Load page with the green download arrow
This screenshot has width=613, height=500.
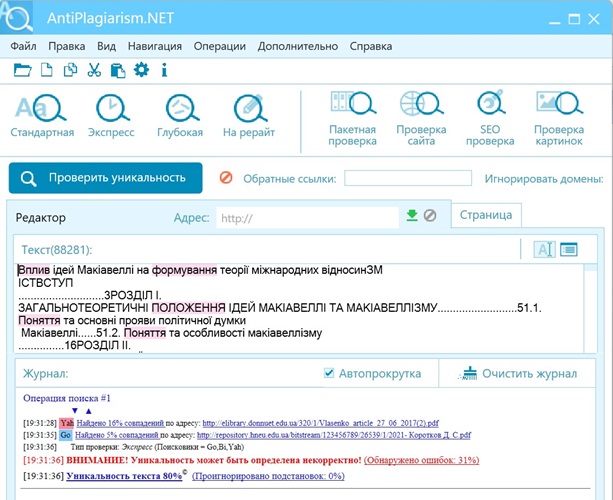(412, 215)
